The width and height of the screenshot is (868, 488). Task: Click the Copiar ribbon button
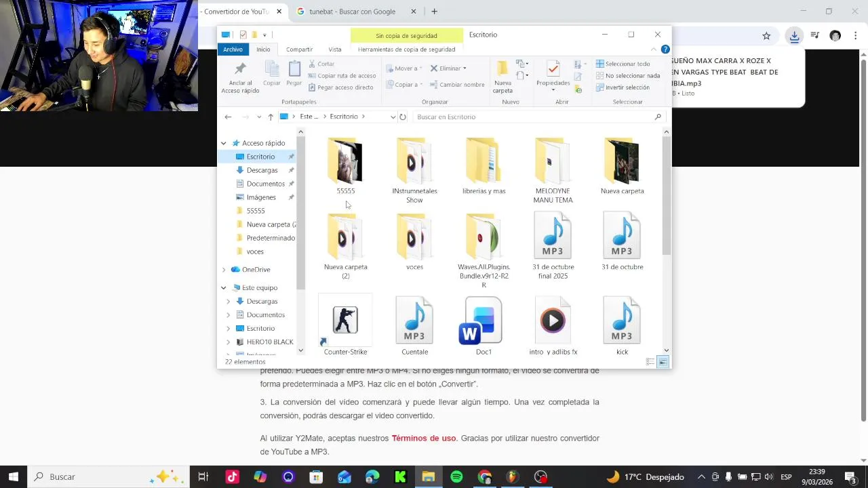[x=272, y=74]
